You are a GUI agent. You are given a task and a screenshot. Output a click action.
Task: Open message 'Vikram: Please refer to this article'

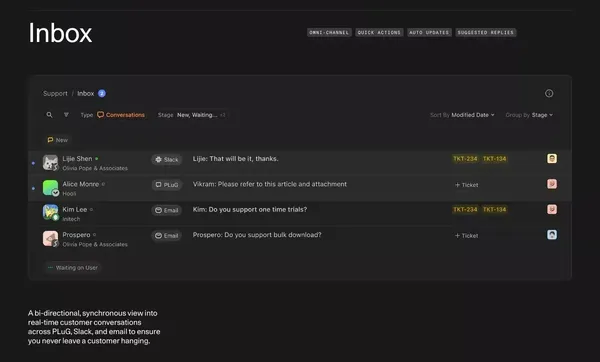point(270,184)
